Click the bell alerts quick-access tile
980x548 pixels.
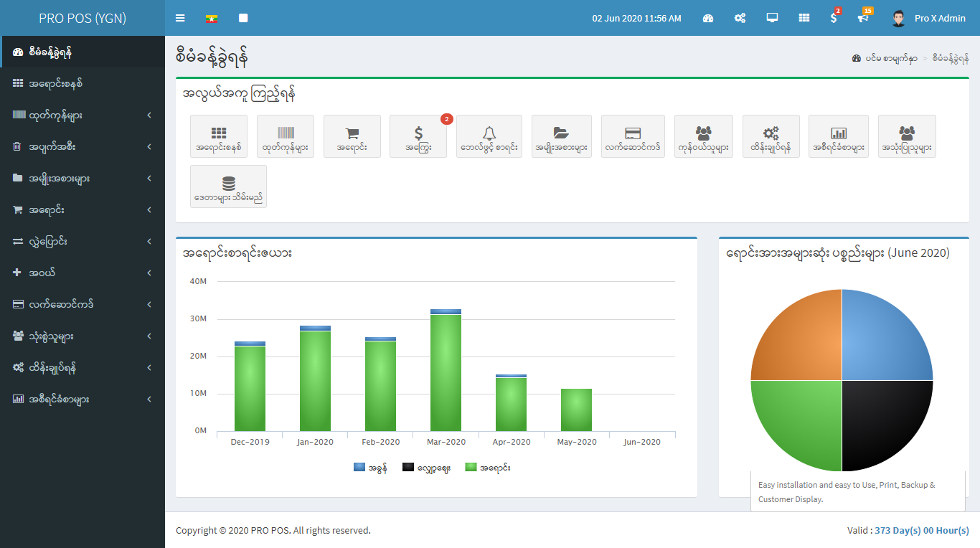click(489, 136)
